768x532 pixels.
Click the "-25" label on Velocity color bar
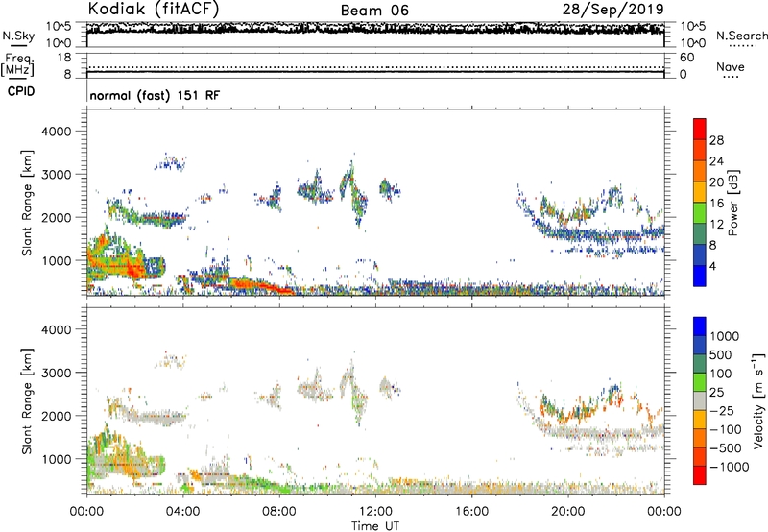pos(722,411)
